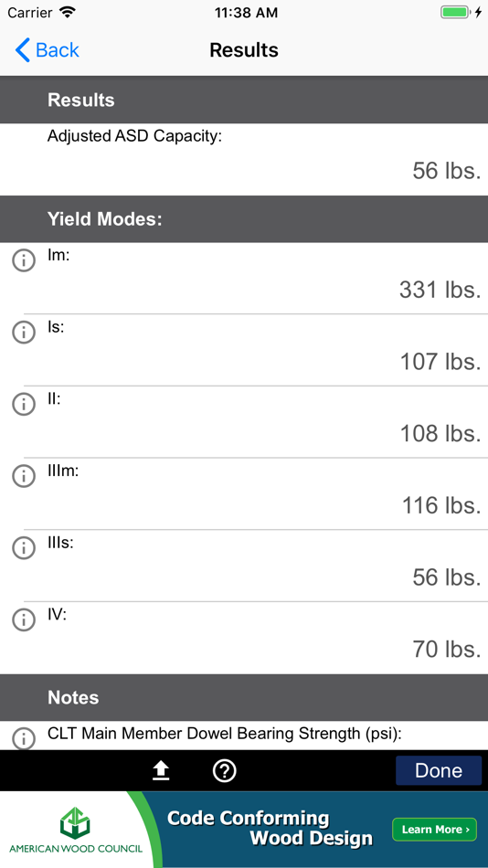This screenshot has height=868, width=488.
Task: Click Learn More in the ad banner
Action: 434,830
